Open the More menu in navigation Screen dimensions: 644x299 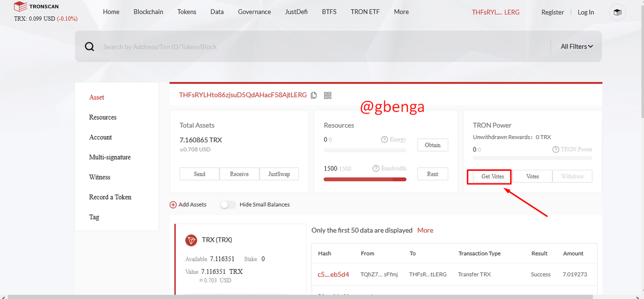(x=401, y=12)
